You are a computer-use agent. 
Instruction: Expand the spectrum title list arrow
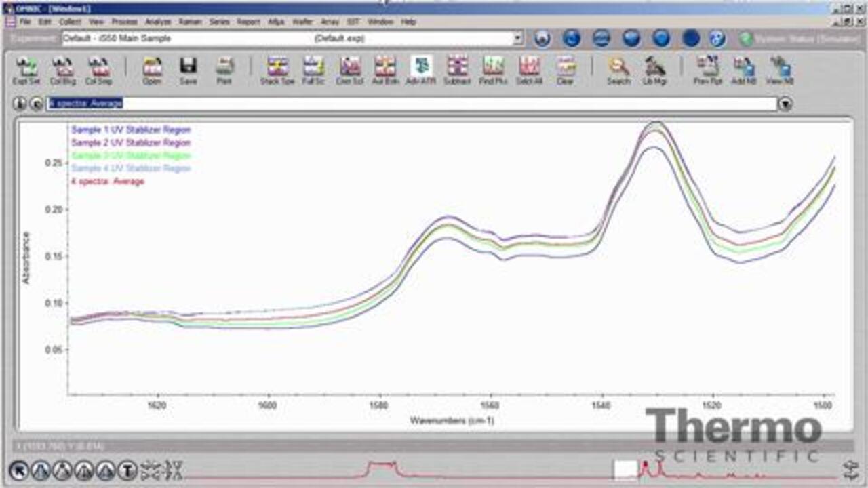click(x=785, y=104)
